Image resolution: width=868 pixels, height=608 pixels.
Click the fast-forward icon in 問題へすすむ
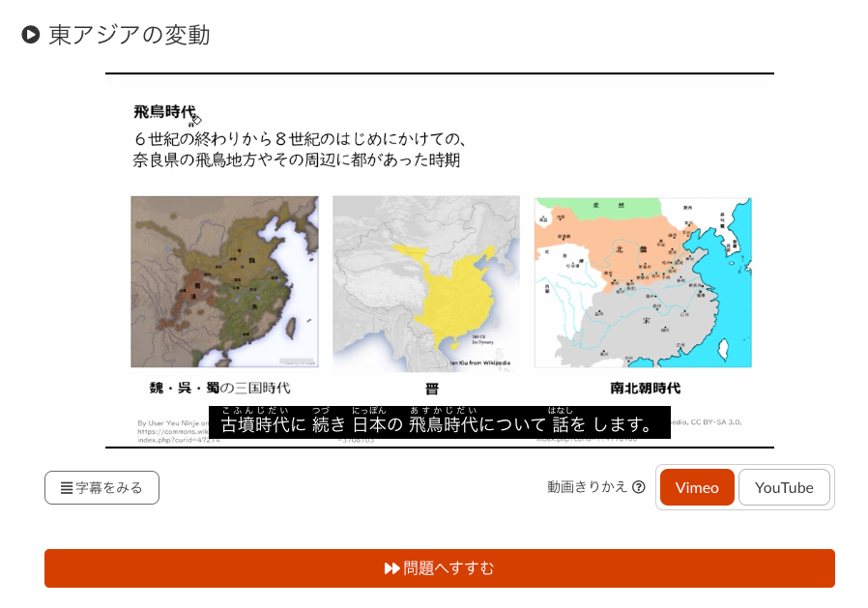coord(391,568)
